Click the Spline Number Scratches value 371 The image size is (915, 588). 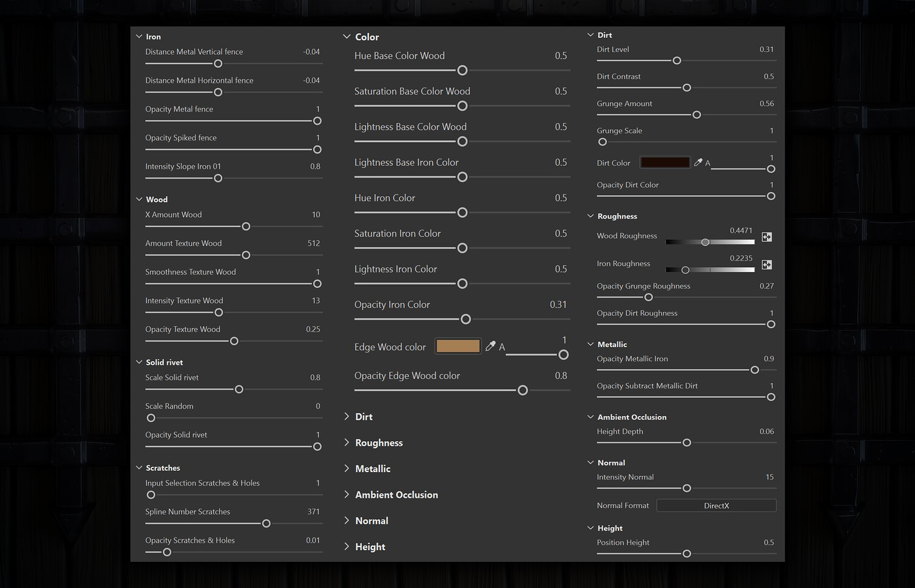(x=313, y=512)
